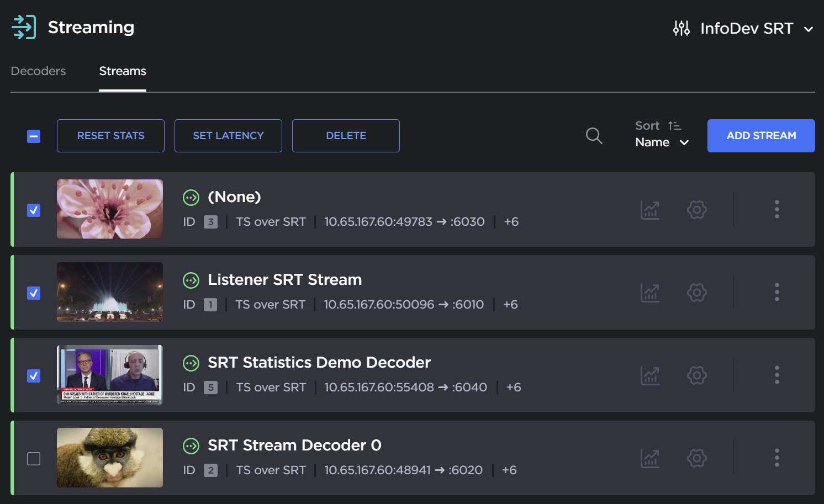The height and width of the screenshot is (504, 824).
Task: Open statistics chart for Listener SRT Stream
Action: click(x=650, y=293)
